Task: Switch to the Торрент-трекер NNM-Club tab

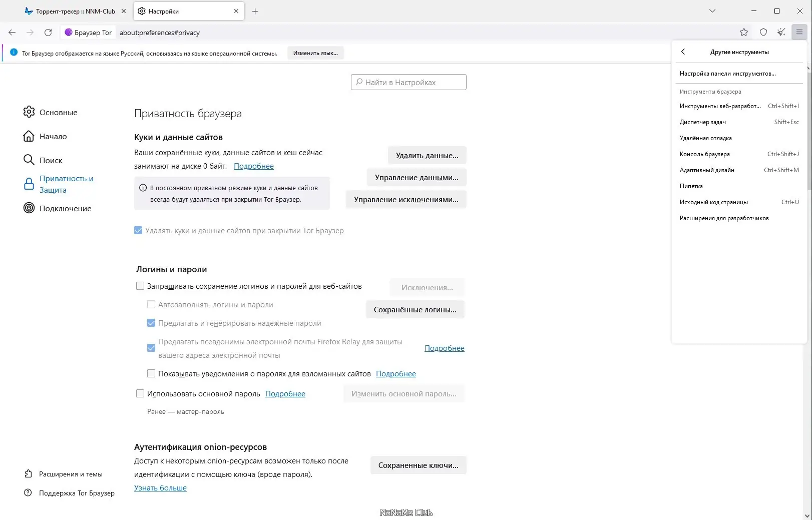Action: click(76, 11)
